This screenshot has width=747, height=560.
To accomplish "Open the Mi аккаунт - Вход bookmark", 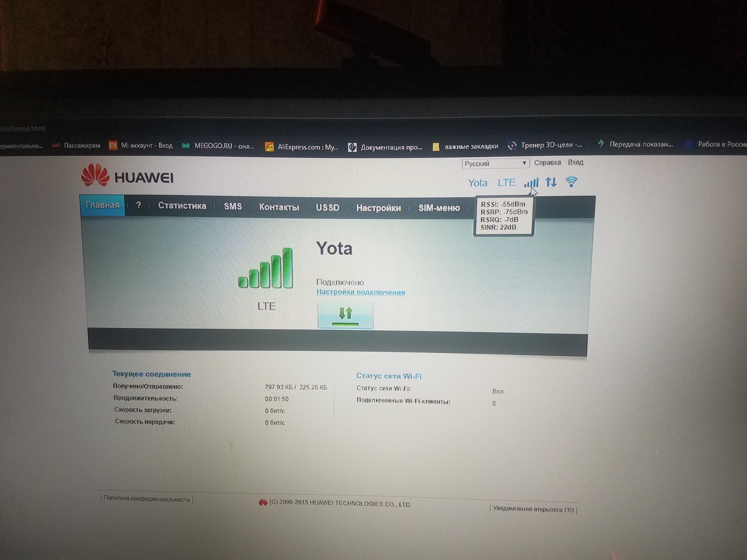I will click(140, 146).
